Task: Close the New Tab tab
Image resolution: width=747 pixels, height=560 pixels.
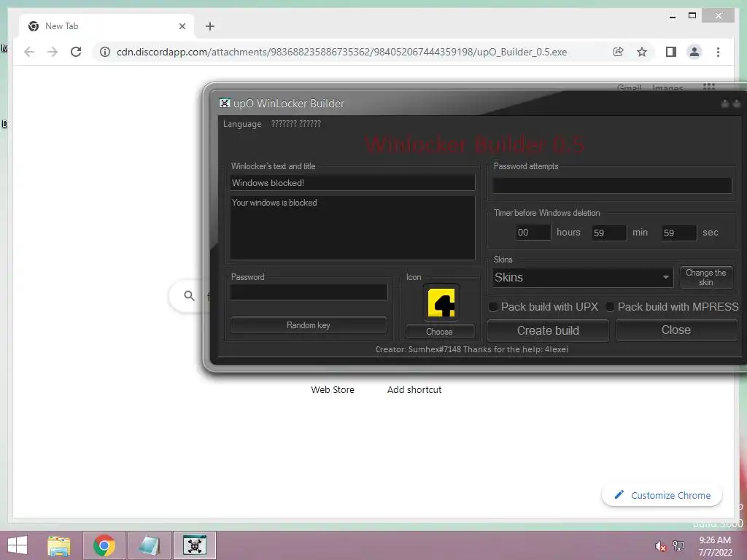Action: pos(182,26)
